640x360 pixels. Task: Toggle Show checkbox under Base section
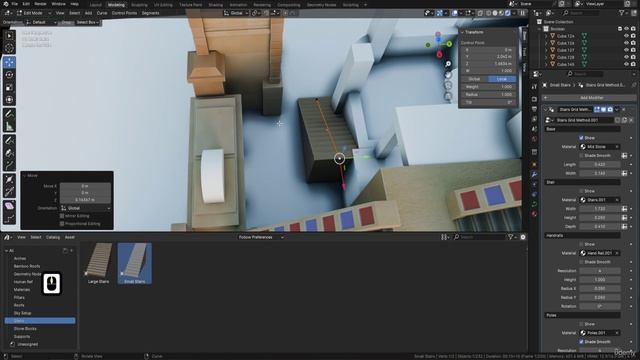pos(581,138)
